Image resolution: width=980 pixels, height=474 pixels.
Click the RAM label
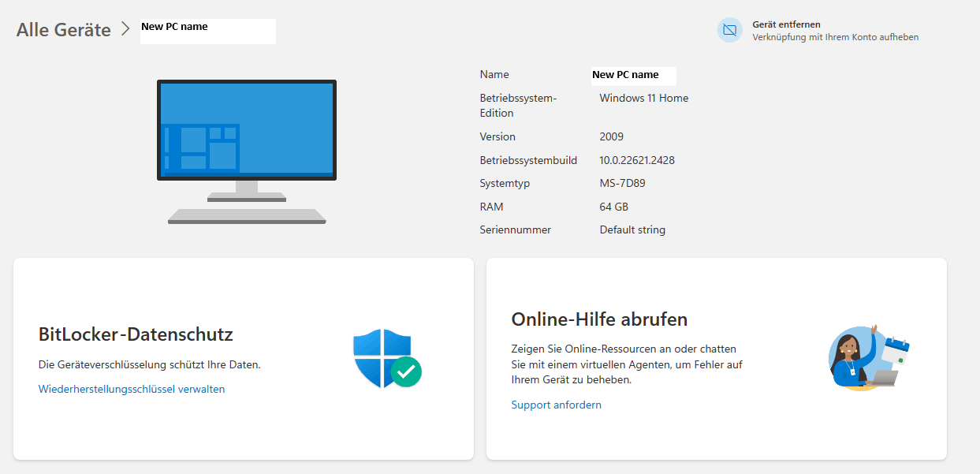[491, 207]
